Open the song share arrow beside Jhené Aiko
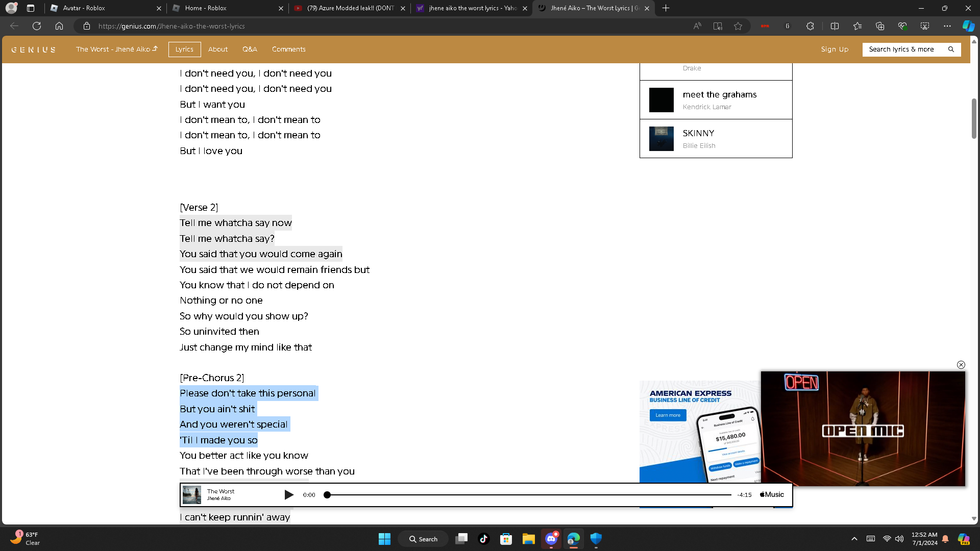 [x=155, y=48]
